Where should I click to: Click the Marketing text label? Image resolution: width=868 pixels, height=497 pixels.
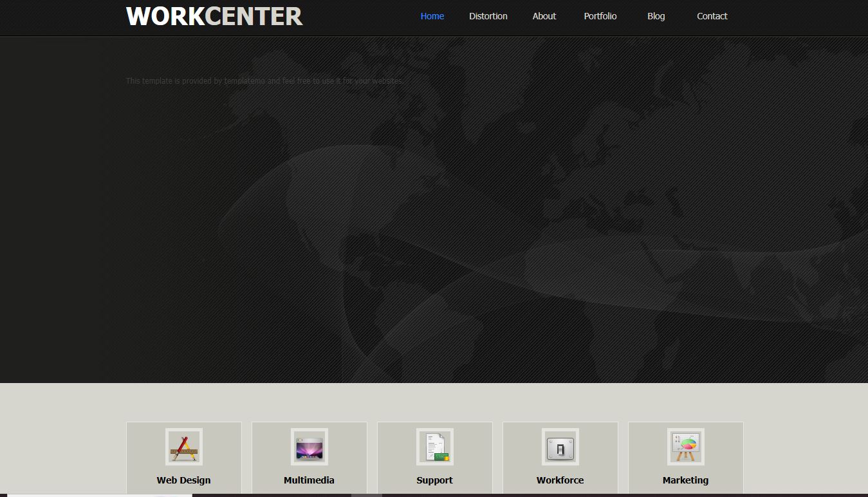pos(685,480)
